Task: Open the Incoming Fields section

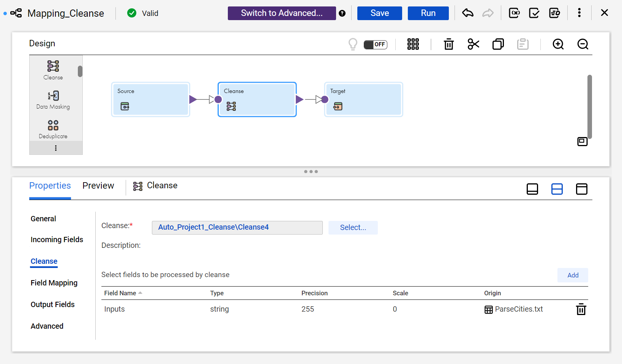Action: point(57,240)
